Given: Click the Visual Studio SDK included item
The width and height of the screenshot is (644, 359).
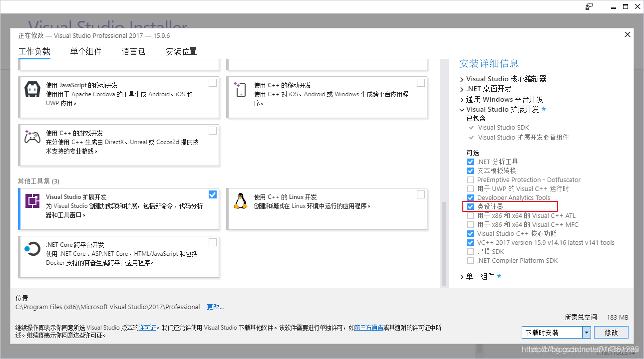Looking at the screenshot, I should (503, 127).
